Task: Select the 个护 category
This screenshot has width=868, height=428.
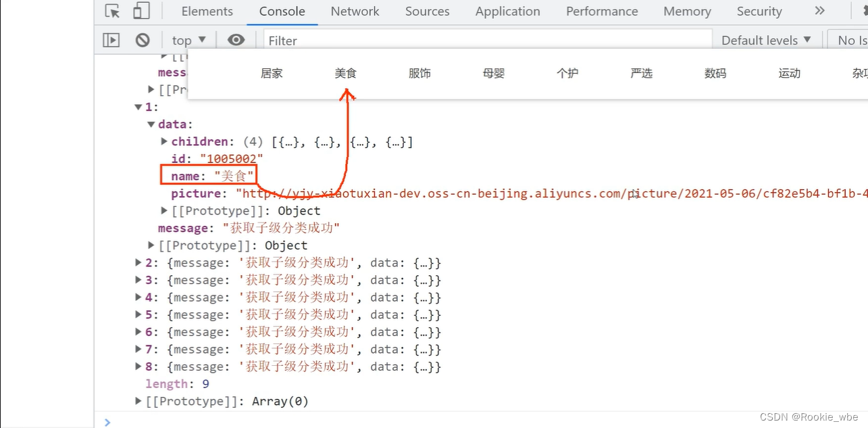Action: pos(567,73)
